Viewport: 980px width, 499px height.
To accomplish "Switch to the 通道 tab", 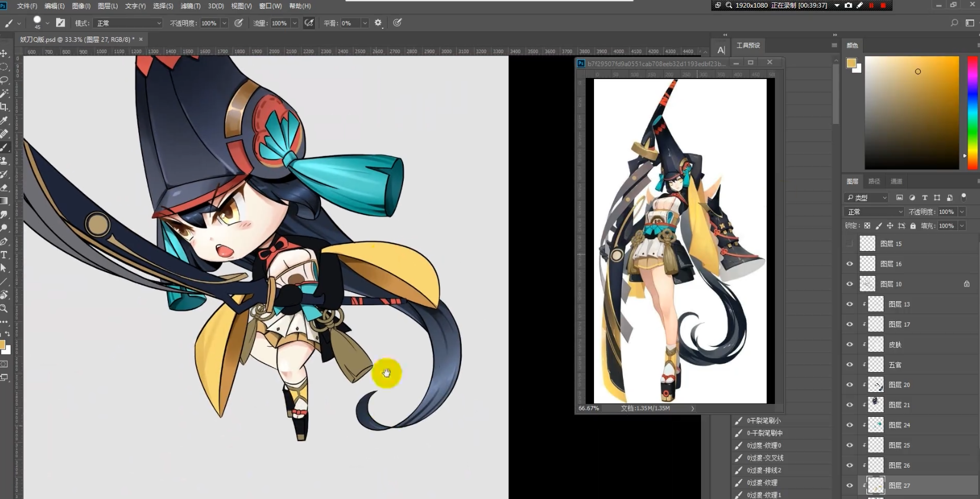I will tap(897, 181).
